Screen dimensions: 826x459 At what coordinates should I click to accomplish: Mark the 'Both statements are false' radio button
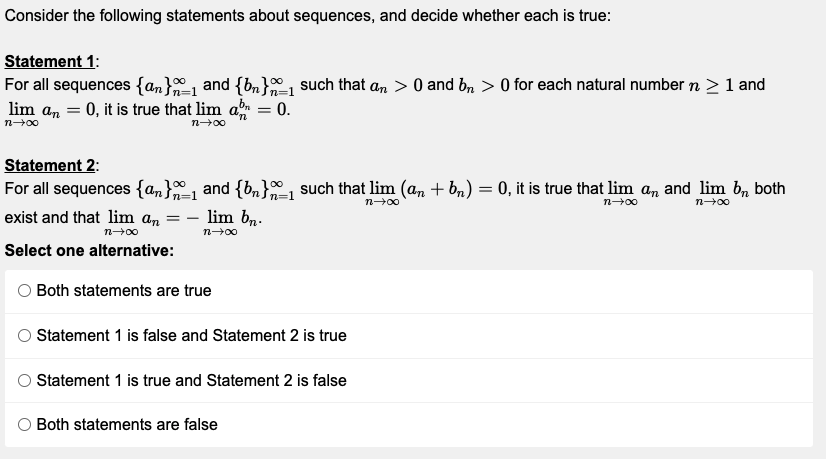24,425
